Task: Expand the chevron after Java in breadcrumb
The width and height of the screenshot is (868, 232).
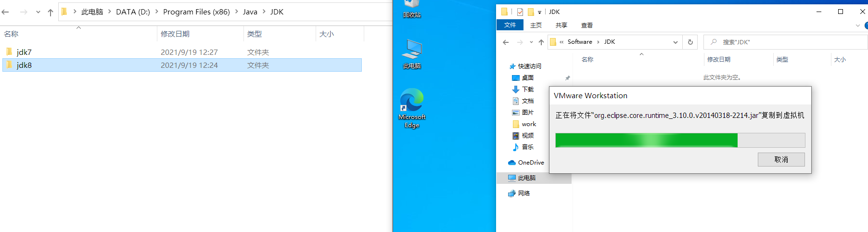Action: pyautogui.click(x=264, y=12)
